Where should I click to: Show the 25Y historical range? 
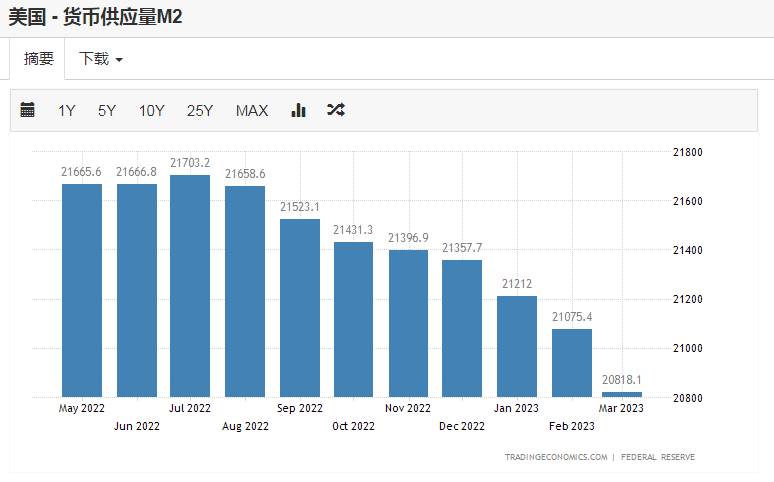(x=200, y=111)
